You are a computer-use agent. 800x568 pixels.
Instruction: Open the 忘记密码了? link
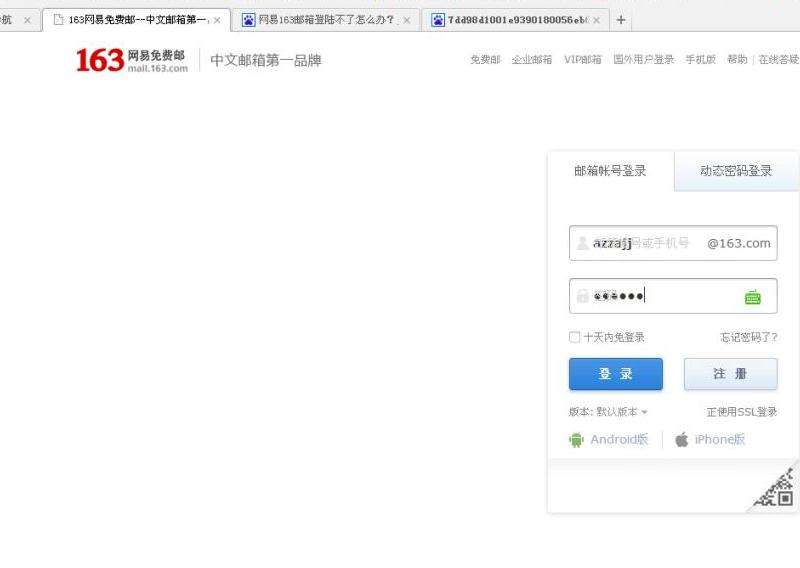[748, 337]
